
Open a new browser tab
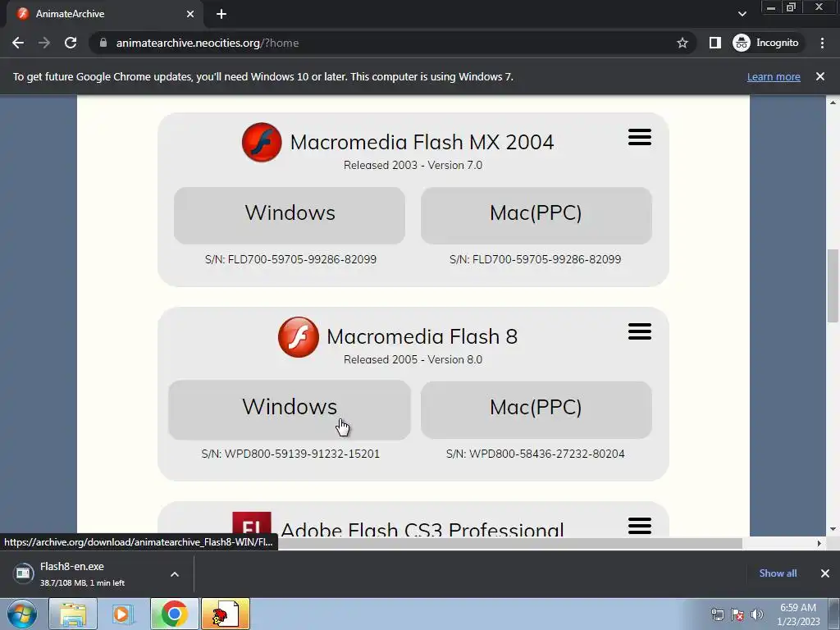221,14
